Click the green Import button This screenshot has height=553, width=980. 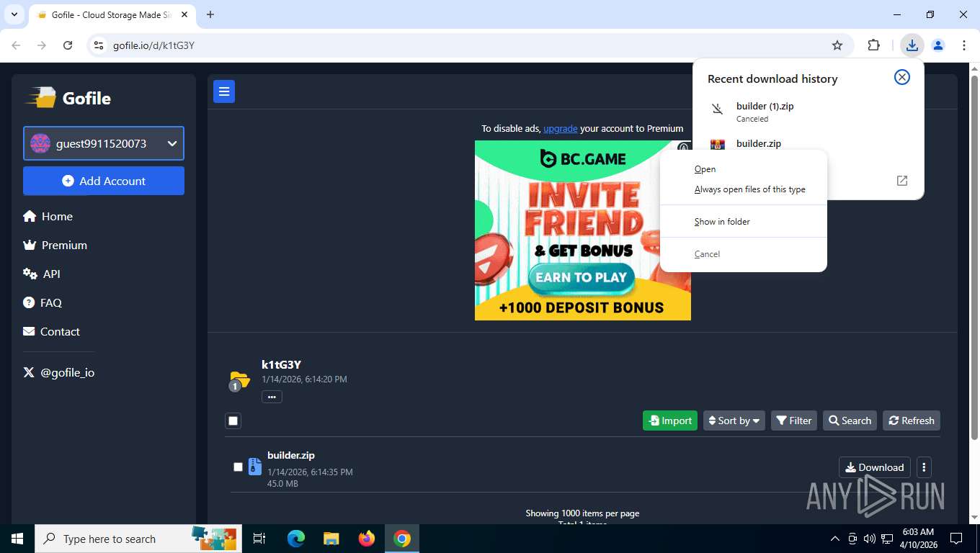click(670, 421)
